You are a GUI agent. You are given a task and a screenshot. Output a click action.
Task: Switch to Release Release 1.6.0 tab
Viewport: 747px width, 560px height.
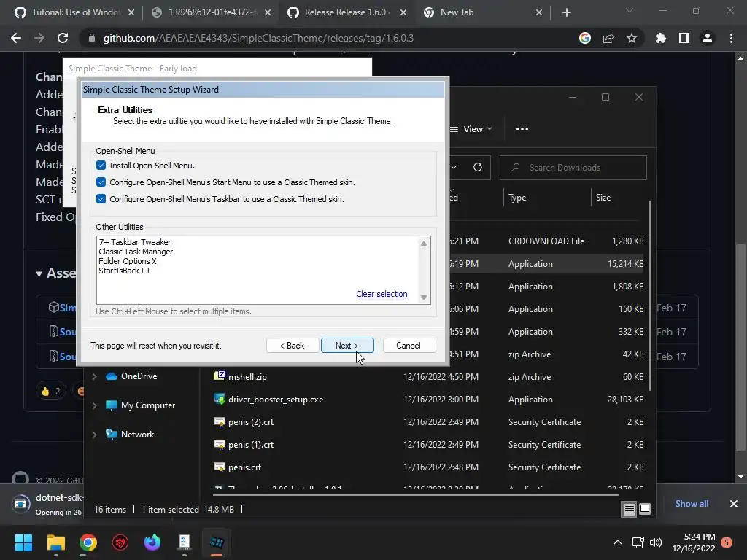tap(347, 12)
